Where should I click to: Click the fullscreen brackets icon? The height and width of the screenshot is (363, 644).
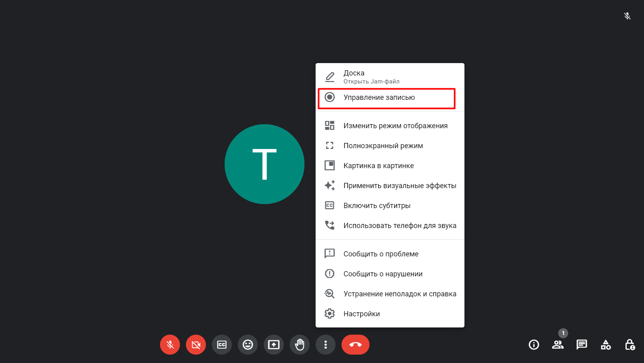pyautogui.click(x=330, y=145)
